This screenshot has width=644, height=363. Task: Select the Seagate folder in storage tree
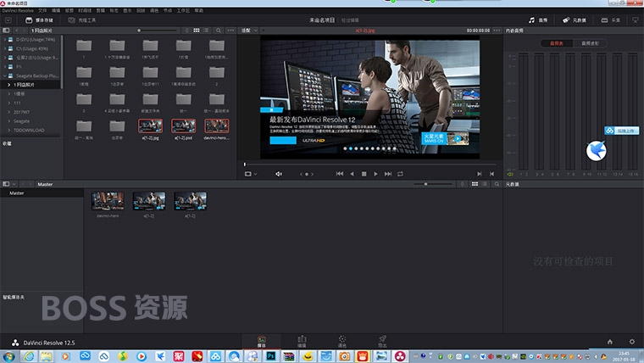coord(21,121)
